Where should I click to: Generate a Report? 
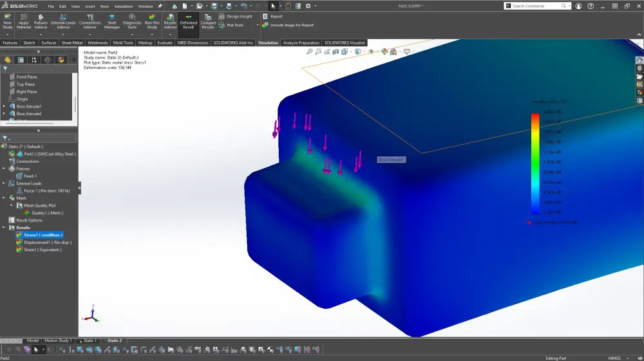(272, 17)
